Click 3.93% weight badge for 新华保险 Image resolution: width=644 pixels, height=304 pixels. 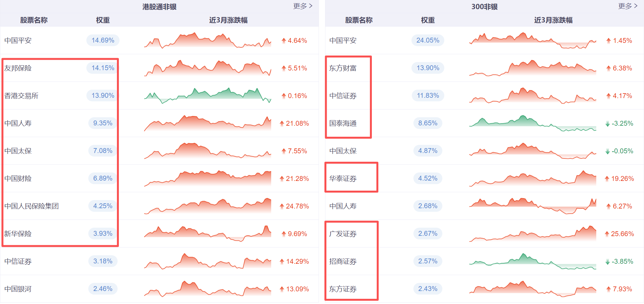(103, 234)
